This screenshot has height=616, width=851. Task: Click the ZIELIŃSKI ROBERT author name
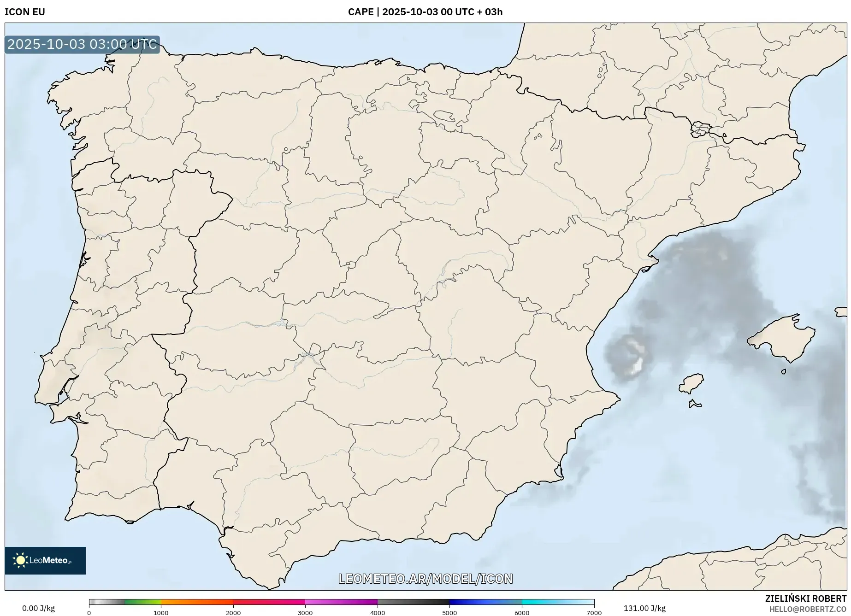[806, 598]
